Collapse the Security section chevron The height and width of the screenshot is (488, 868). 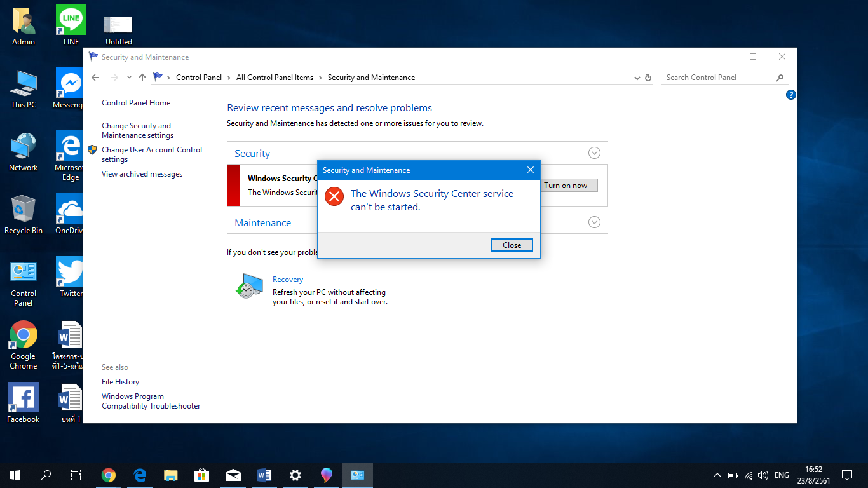click(x=594, y=152)
